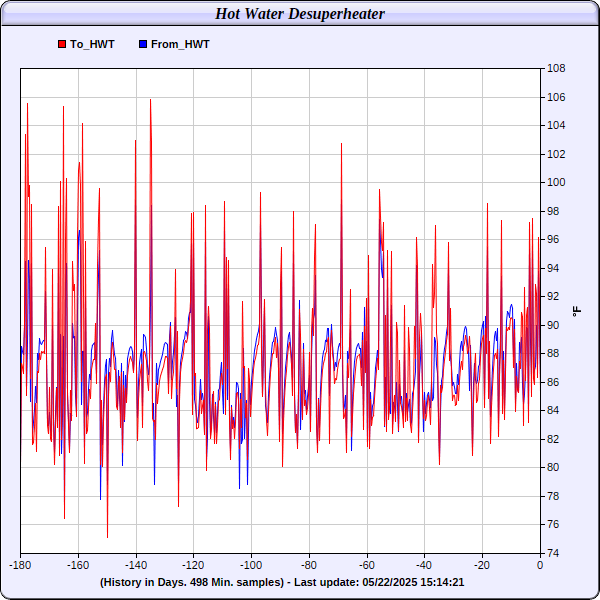Image resolution: width=600 pixels, height=600 pixels.
Task: Click the 90 y-axis value
Action: click(554, 325)
